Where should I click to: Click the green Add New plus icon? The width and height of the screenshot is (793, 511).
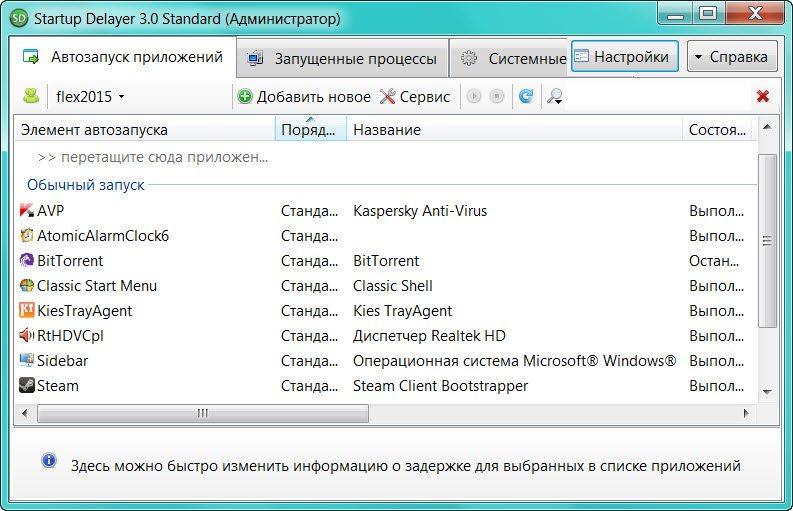(245, 96)
